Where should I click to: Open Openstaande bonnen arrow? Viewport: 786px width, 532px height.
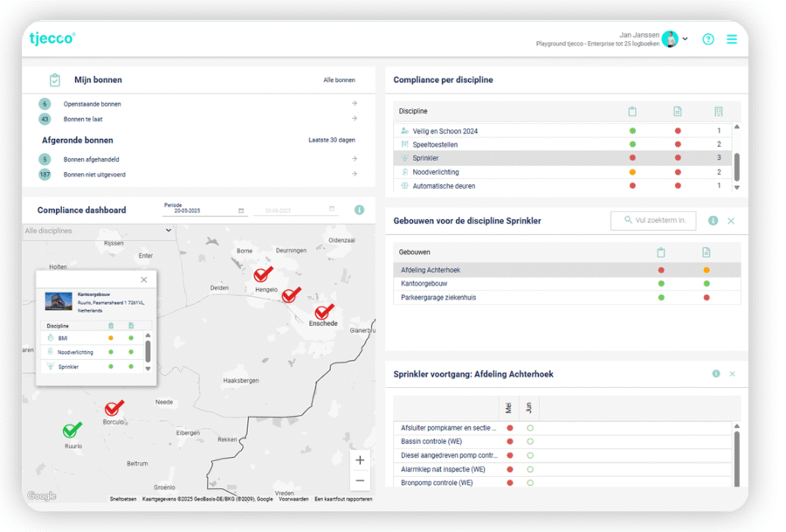(x=355, y=103)
